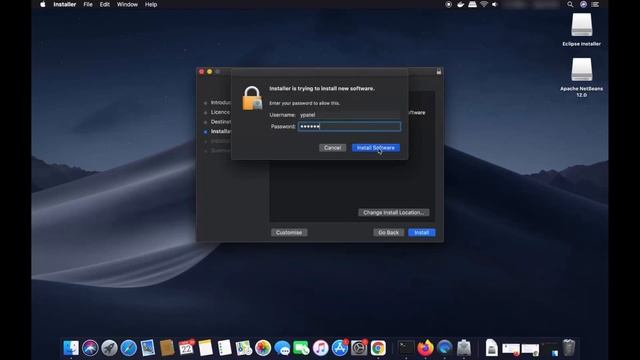
Task: Open Google Chrome from the Dock
Action: [378, 348]
